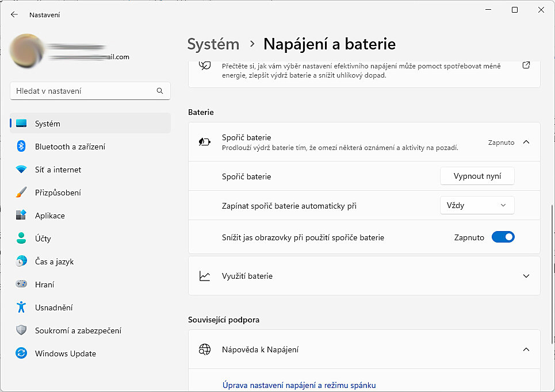Expand the Využití baterie section
The height and width of the screenshot is (392, 555).
(526, 276)
